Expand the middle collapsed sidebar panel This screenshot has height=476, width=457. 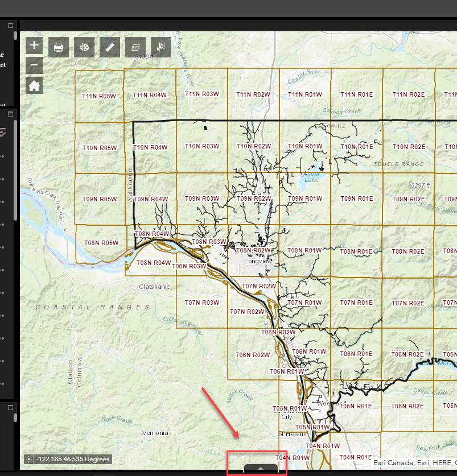pyautogui.click(x=9, y=114)
